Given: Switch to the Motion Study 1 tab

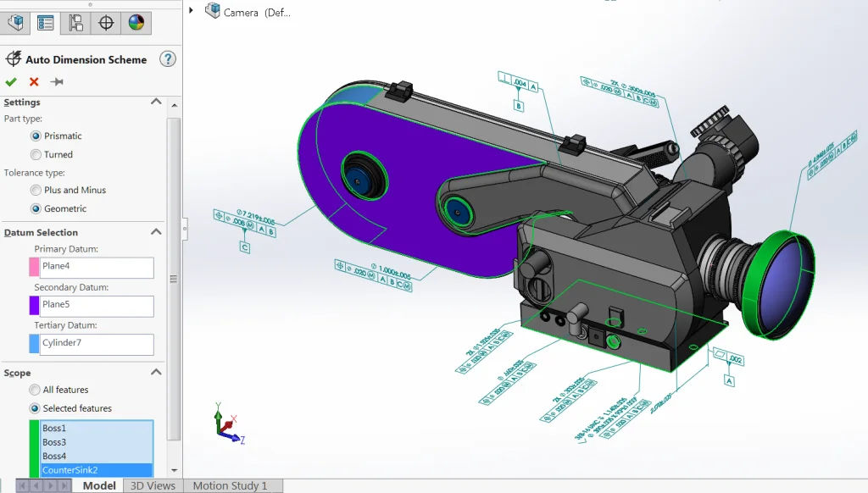Looking at the screenshot, I should (x=231, y=485).
